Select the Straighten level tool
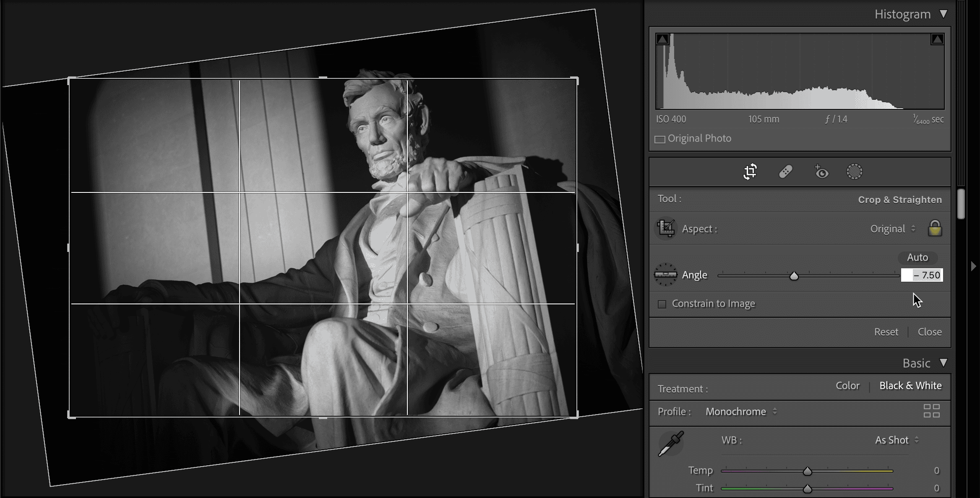 (666, 275)
